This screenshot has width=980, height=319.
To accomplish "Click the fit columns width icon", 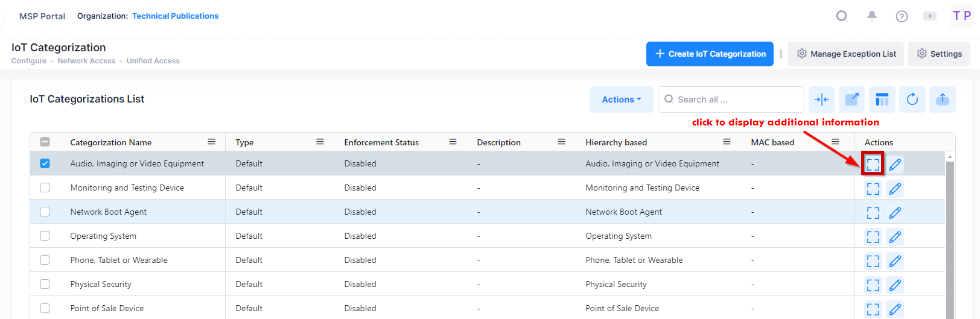I will [821, 99].
